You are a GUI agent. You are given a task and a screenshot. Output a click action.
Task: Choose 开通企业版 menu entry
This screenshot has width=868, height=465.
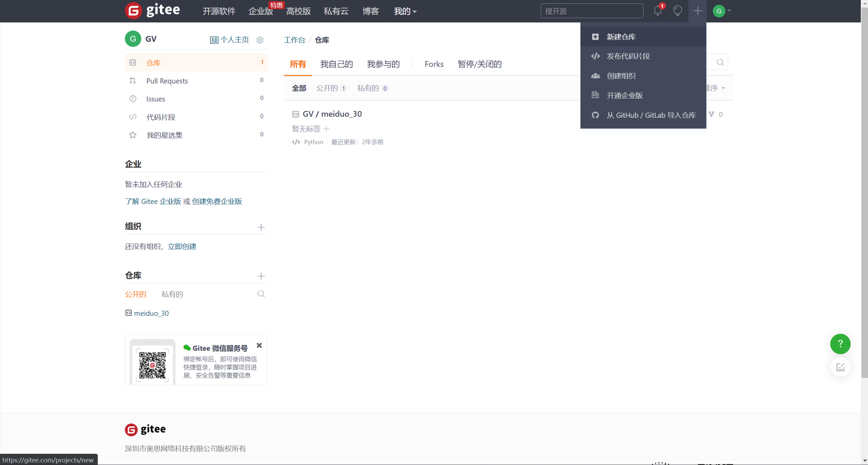[643, 96]
